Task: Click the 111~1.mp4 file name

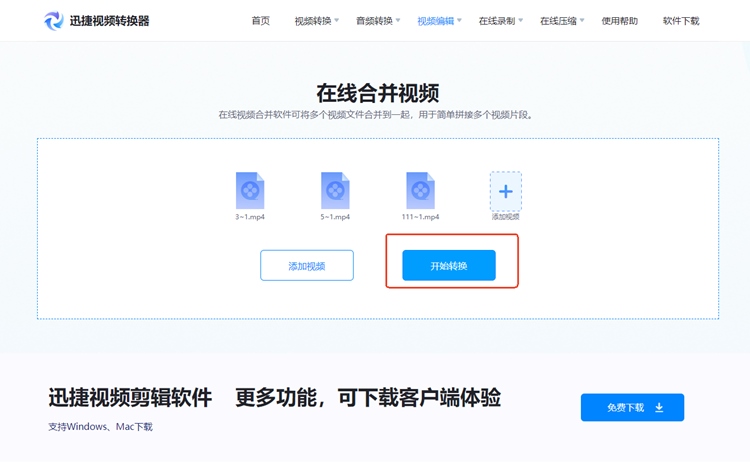Action: coord(420,217)
